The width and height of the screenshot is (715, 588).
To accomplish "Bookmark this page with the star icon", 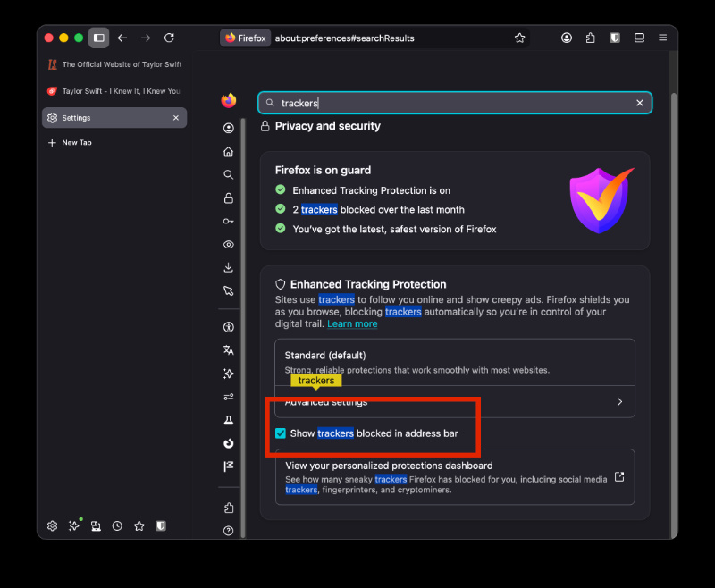I will point(519,38).
